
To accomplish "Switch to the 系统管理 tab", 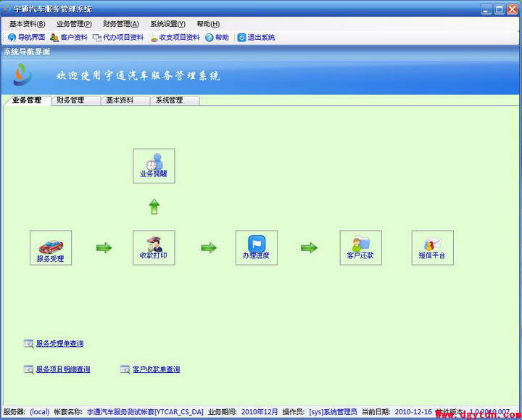I will coord(175,100).
